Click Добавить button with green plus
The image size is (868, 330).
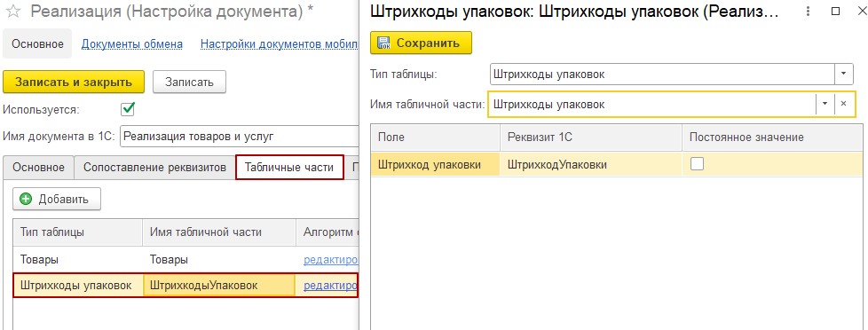[57, 200]
